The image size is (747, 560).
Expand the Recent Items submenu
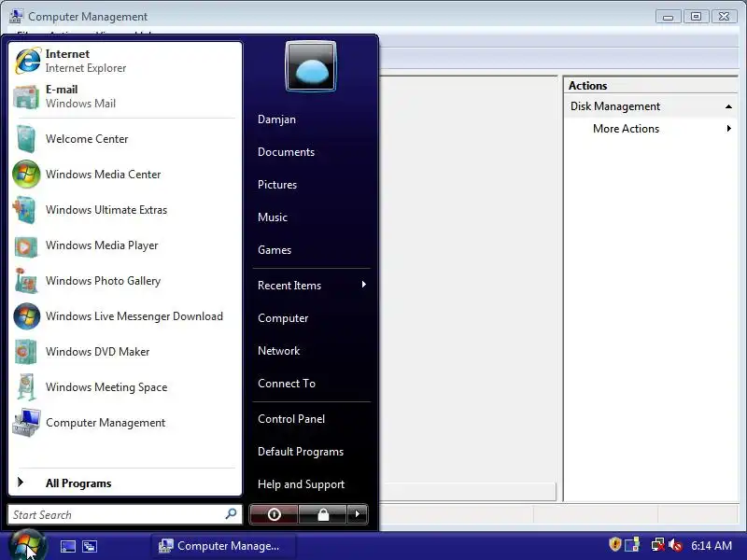coord(312,286)
